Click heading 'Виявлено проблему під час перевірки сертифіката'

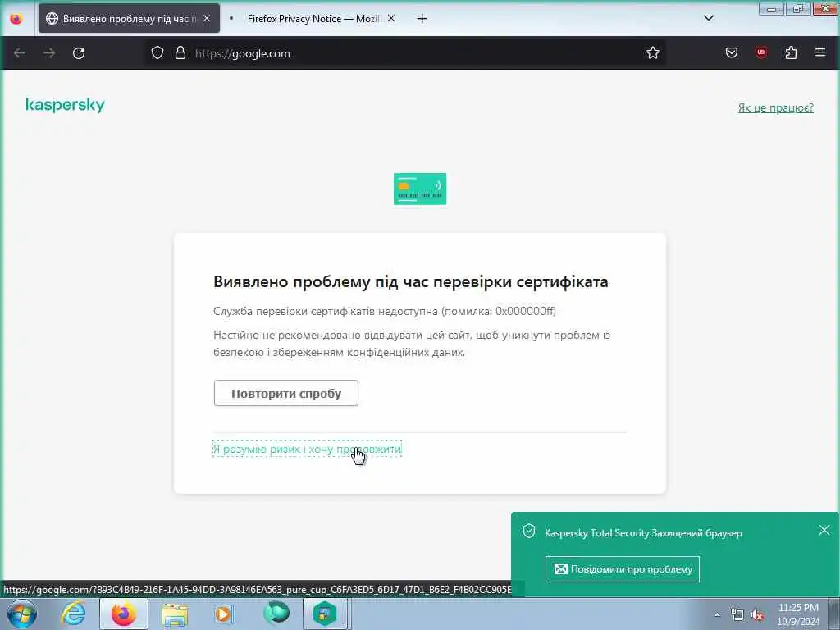[411, 282]
